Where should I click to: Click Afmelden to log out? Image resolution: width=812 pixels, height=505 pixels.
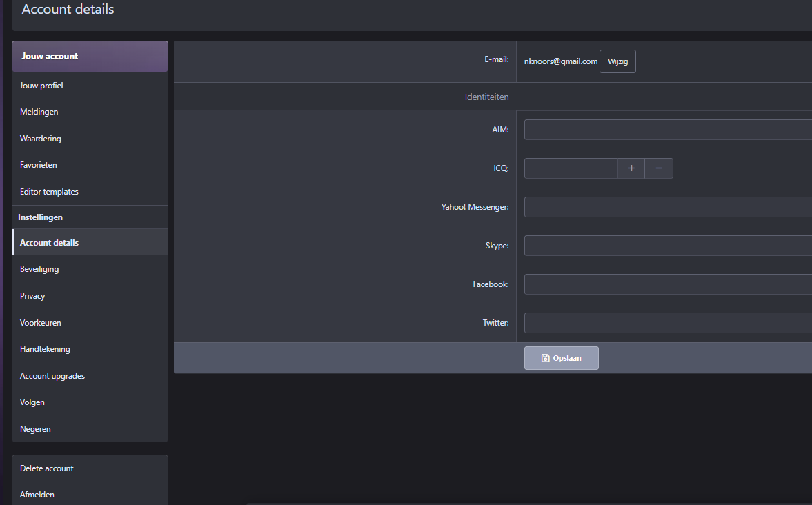point(37,495)
